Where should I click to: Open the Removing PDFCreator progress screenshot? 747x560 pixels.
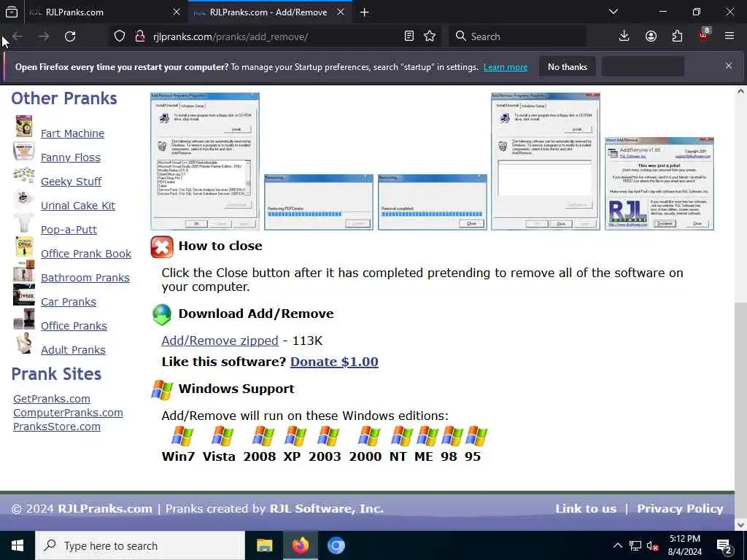click(319, 203)
